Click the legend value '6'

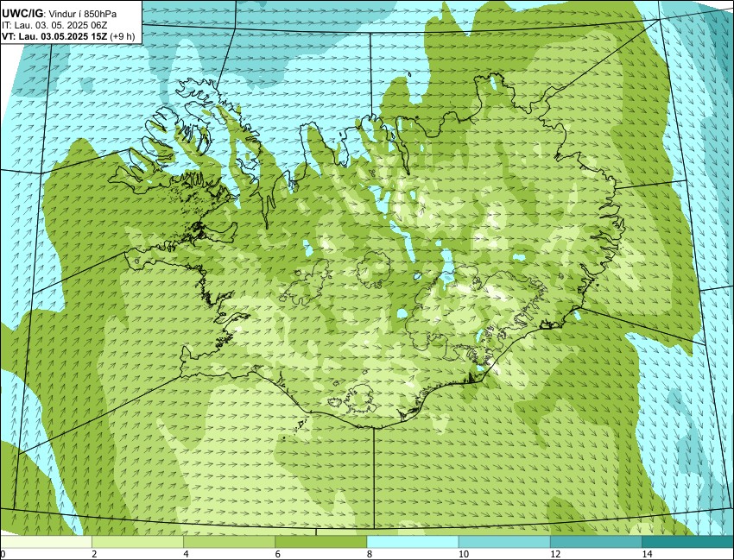[x=278, y=554]
